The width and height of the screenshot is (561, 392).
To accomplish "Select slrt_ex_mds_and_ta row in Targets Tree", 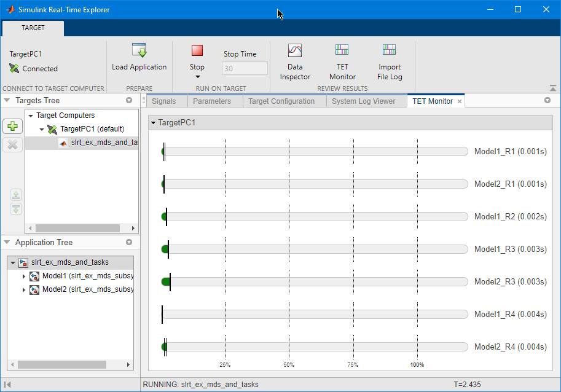I will click(x=82, y=143).
